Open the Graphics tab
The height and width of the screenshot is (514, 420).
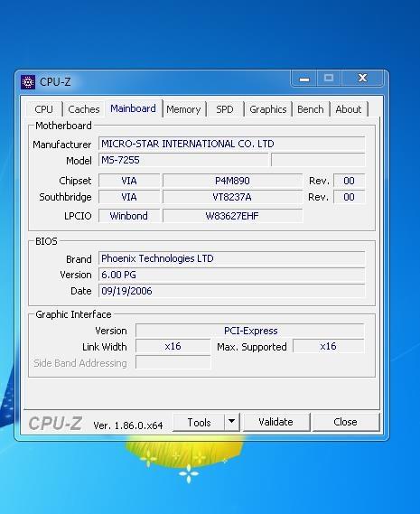pos(268,109)
